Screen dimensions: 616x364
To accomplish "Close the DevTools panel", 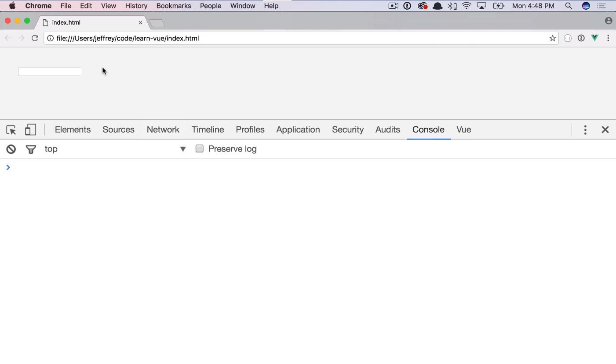I will pos(605,130).
